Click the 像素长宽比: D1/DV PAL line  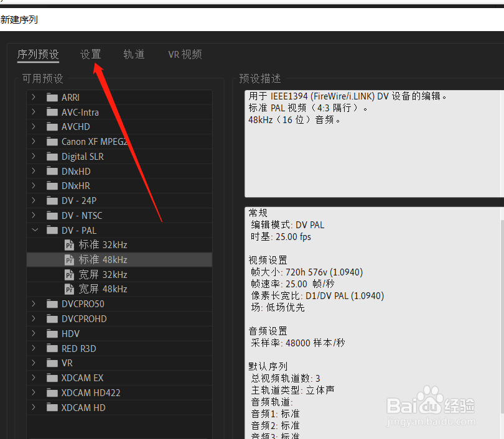[317, 295]
